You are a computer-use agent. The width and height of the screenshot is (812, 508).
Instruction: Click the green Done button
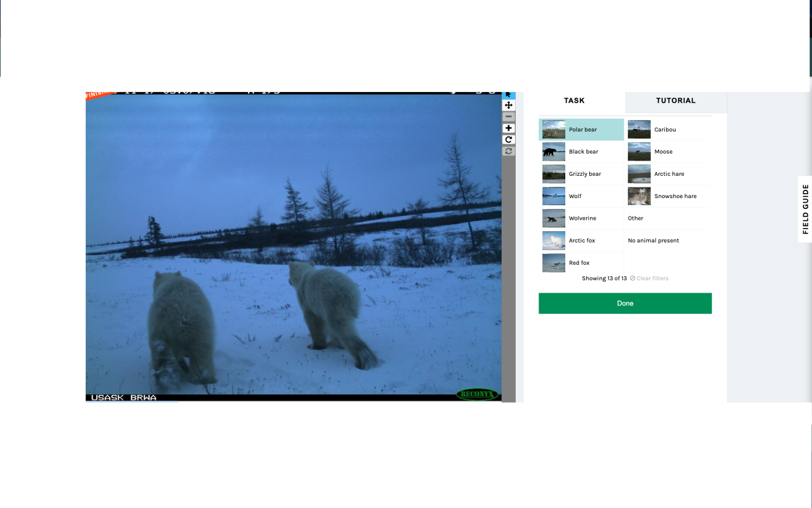(625, 304)
